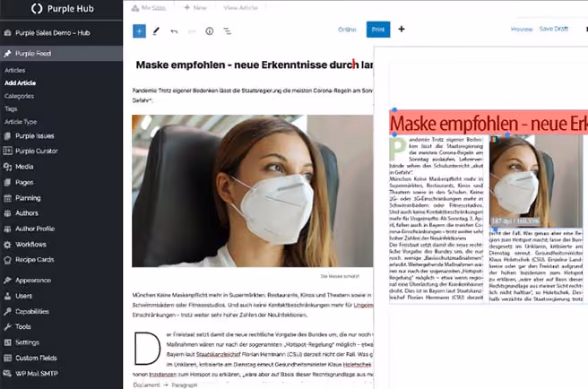588x389 pixels.
Task: Open the list view outline icon
Action: coord(228,31)
